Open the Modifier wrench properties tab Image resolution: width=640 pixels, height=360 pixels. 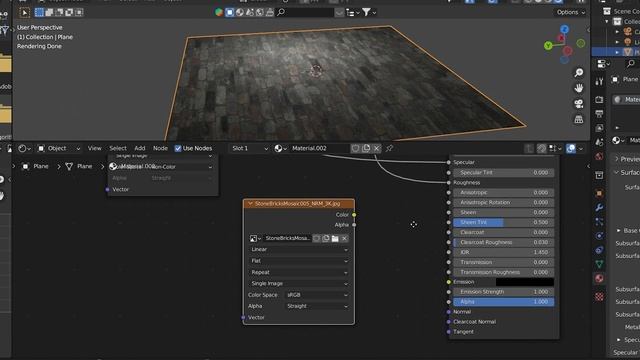599,208
